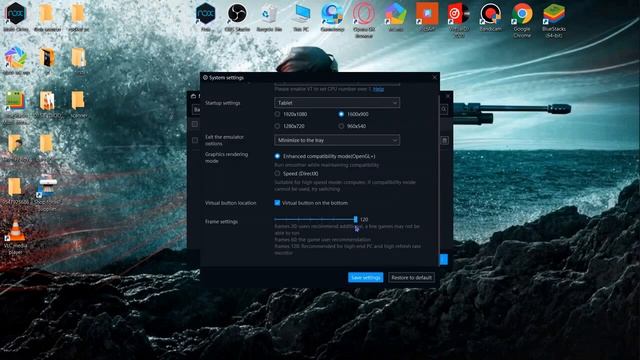Image resolution: width=640 pixels, height=360 pixels.
Task: Close the System settings dialog
Action: pyautogui.click(x=434, y=78)
